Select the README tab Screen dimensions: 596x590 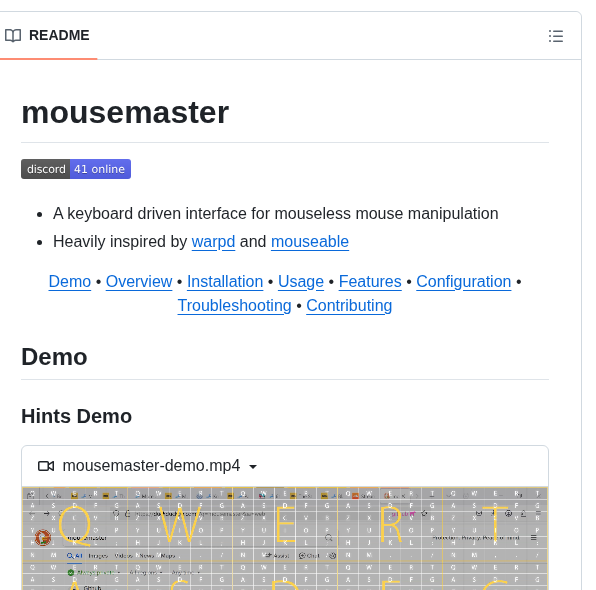(48, 35)
